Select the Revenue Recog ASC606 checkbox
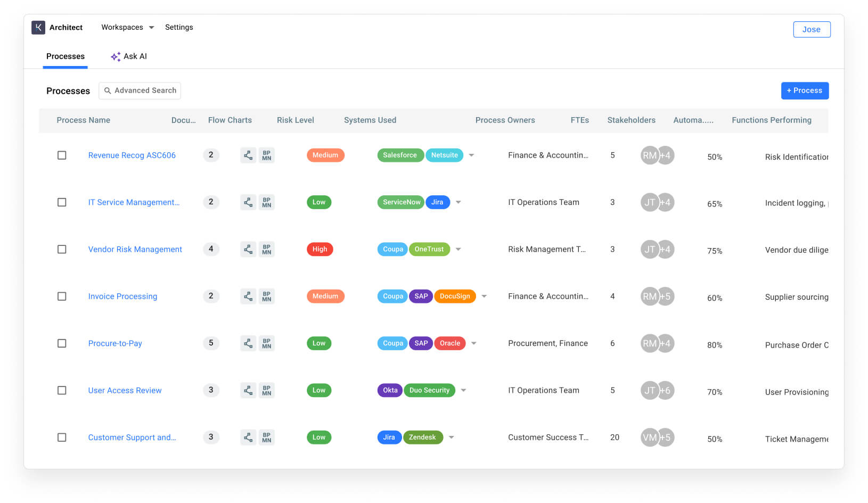 (62, 155)
